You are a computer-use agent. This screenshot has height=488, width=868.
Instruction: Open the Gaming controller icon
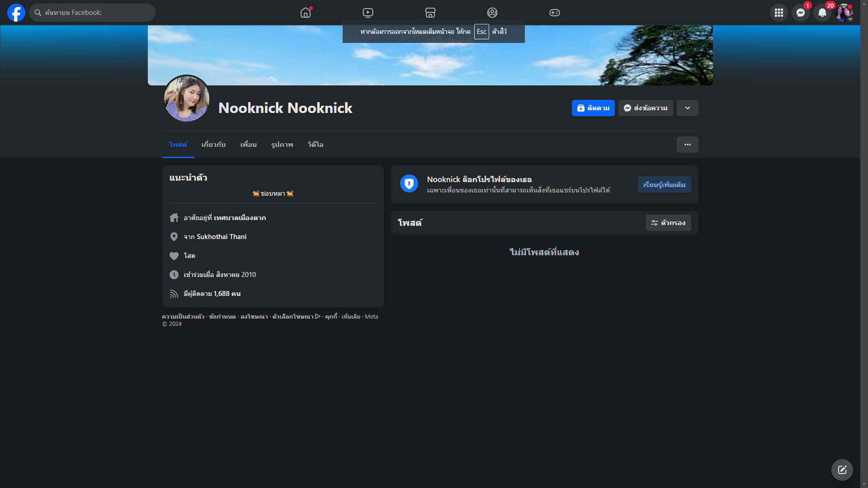pos(555,13)
